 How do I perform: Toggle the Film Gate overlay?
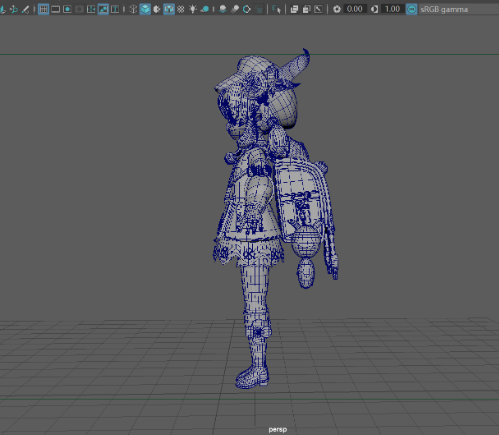(x=55, y=9)
